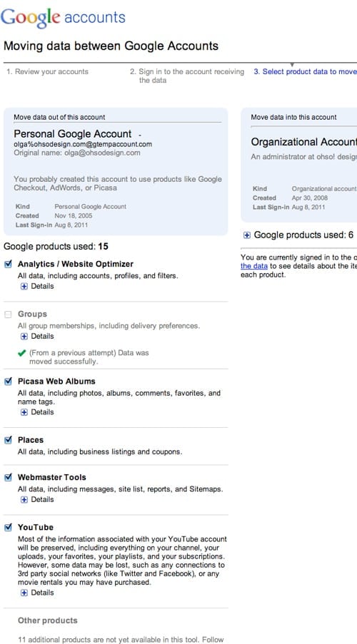Viewport: 357px width, 644px height.
Task: Open 'the data' link
Action: point(253,266)
